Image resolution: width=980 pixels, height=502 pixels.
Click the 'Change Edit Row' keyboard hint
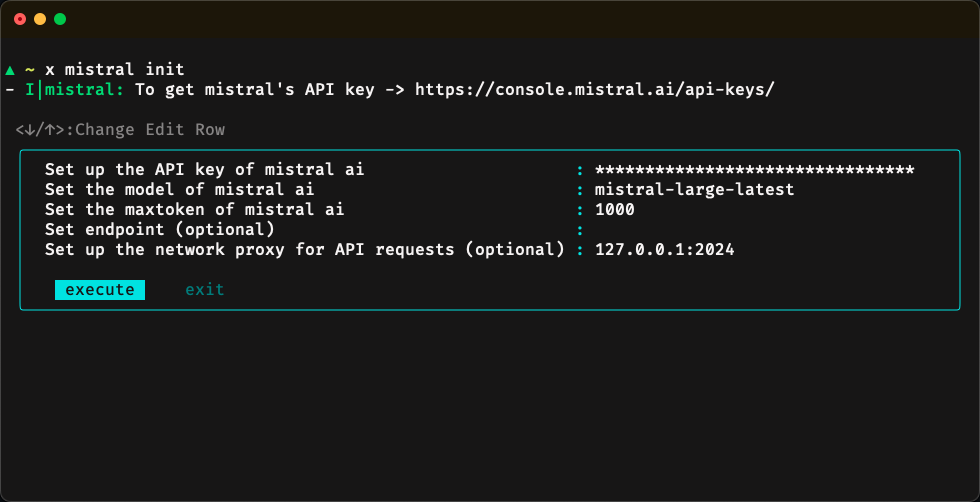pyautogui.click(x=120, y=130)
